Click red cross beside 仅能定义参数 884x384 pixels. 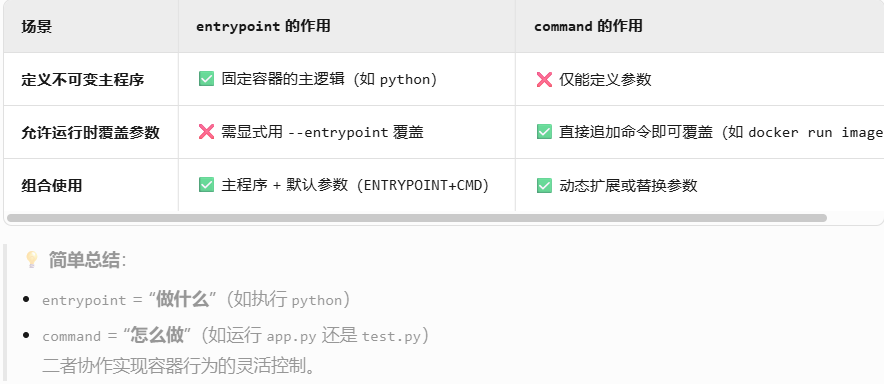click(x=544, y=79)
